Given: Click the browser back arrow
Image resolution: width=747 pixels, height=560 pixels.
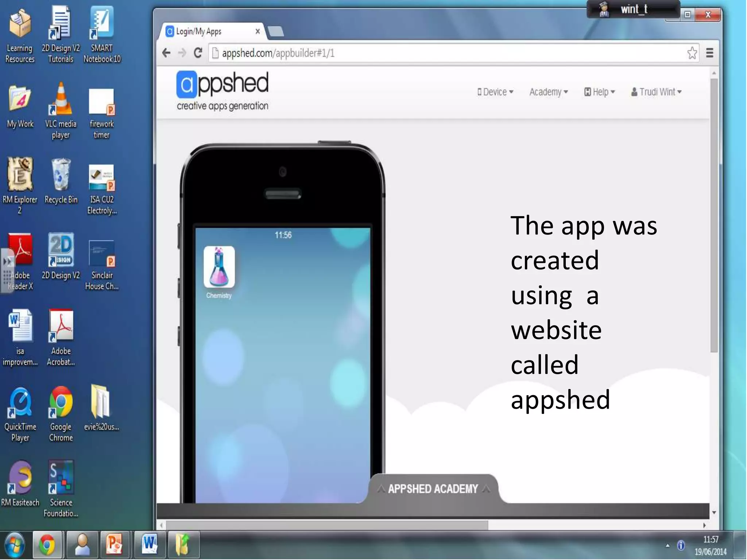Looking at the screenshot, I should click(166, 53).
